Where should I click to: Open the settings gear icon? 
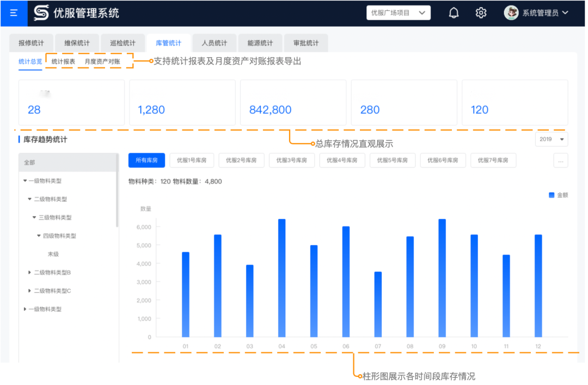coord(481,13)
